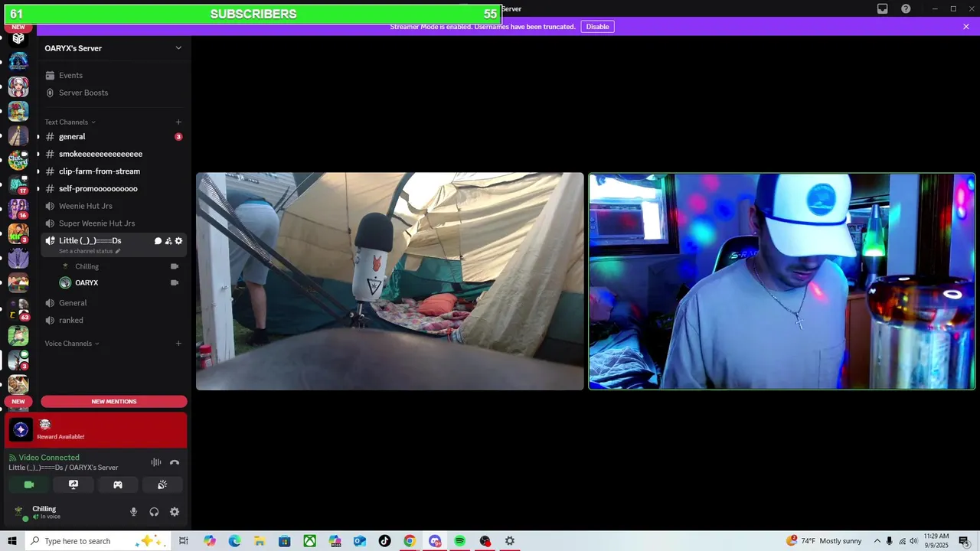Open Outlook from the taskbar
The width and height of the screenshot is (980, 551).
(x=360, y=541)
